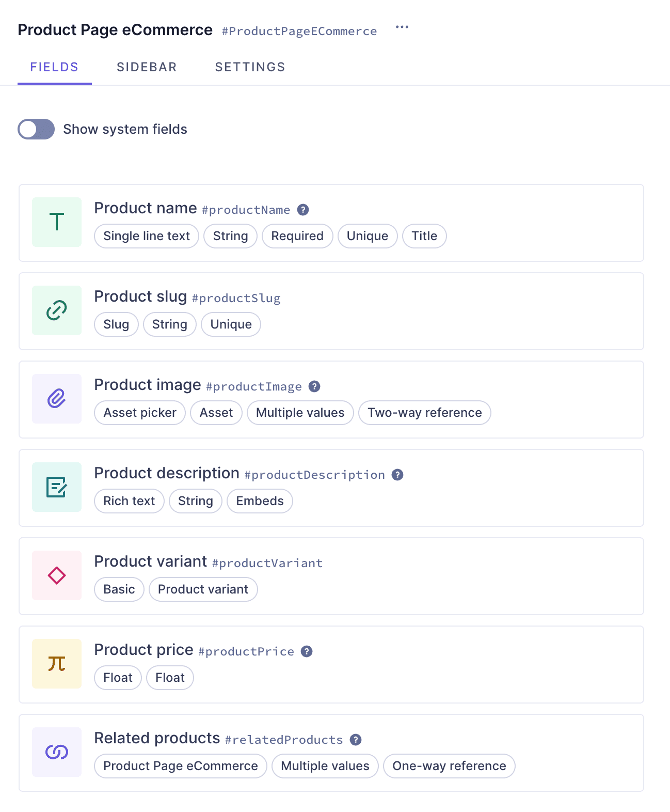Click the Two-way reference badge on Product image
Viewport: 670px width, 812px height.
click(x=424, y=413)
